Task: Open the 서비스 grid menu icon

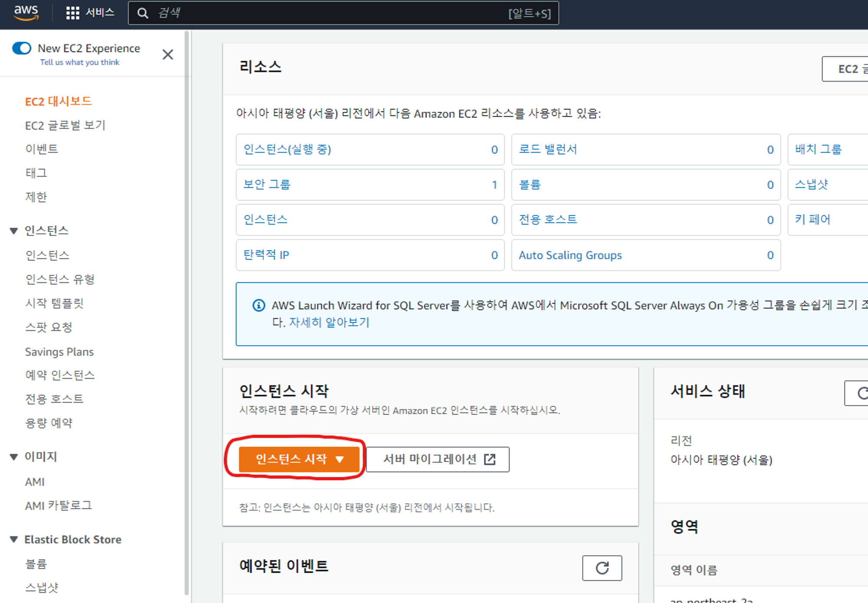Action: [x=72, y=13]
